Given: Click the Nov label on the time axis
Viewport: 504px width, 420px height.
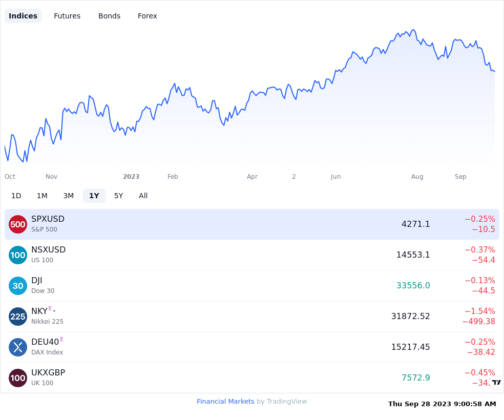Looking at the screenshot, I should 51,176.
